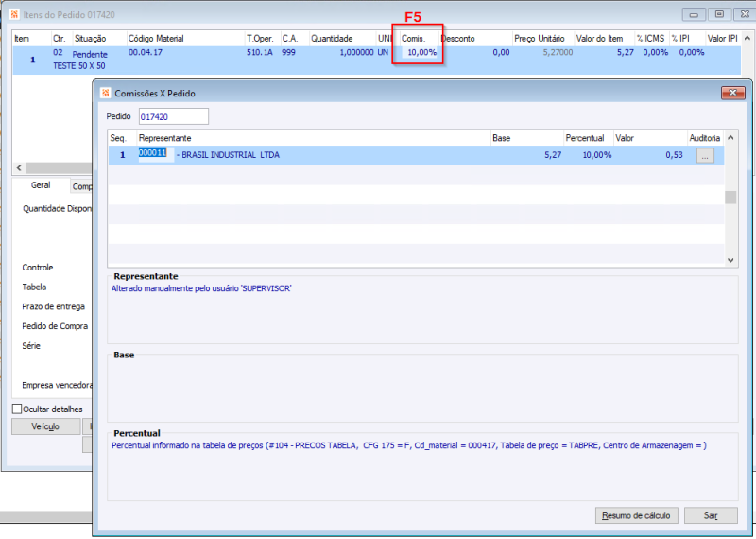Click the % ICMS 0,00% cell
The width and height of the screenshot is (756, 539).
tap(655, 52)
